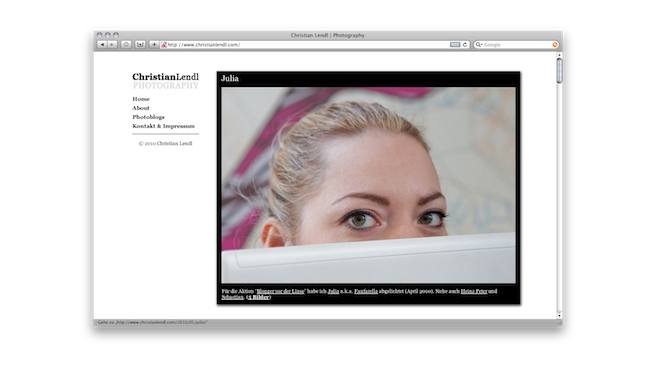Screen dimensions: 656x369
Task: Click the scrollbar up arrow
Action: point(559,55)
